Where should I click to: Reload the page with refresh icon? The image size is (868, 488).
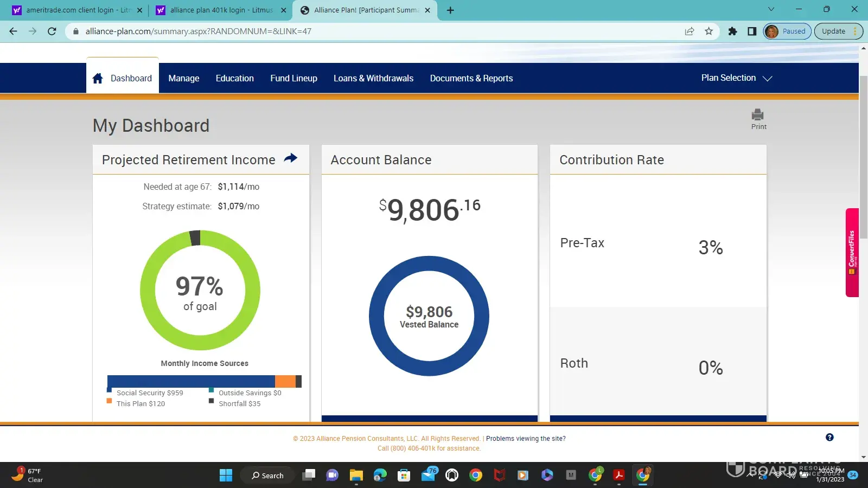pos(52,31)
